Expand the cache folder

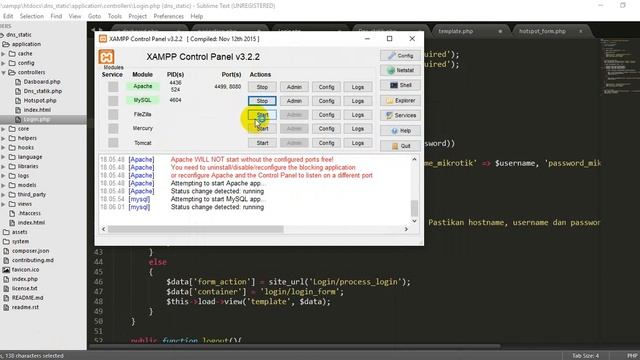coord(3,53)
